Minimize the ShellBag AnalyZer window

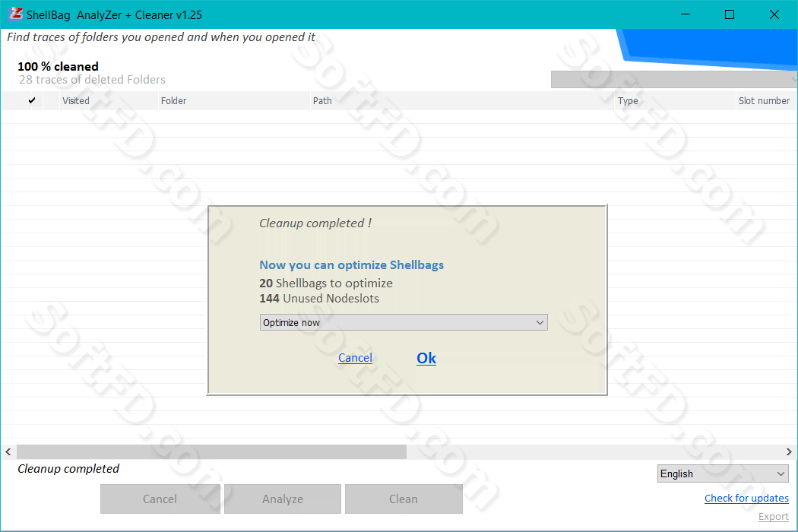pyautogui.click(x=686, y=14)
